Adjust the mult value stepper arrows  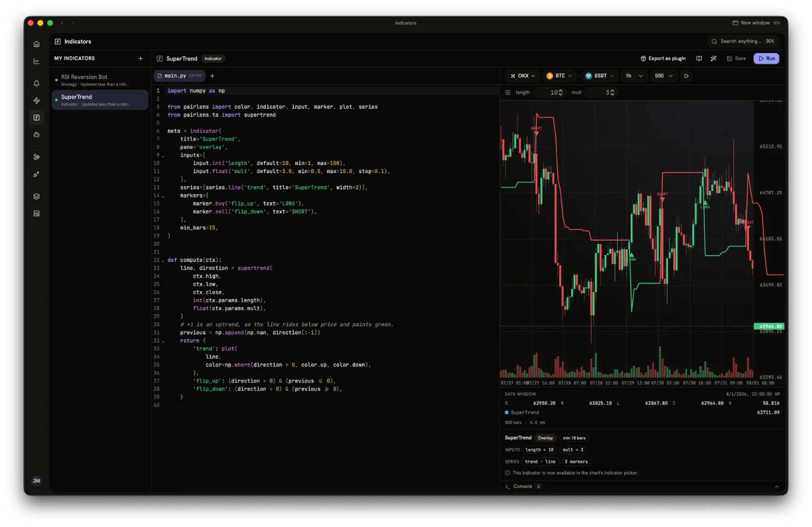pos(612,93)
